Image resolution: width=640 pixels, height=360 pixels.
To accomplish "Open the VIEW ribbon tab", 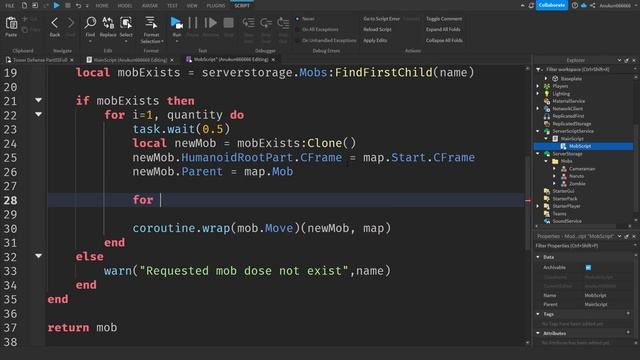I will click(192, 6).
